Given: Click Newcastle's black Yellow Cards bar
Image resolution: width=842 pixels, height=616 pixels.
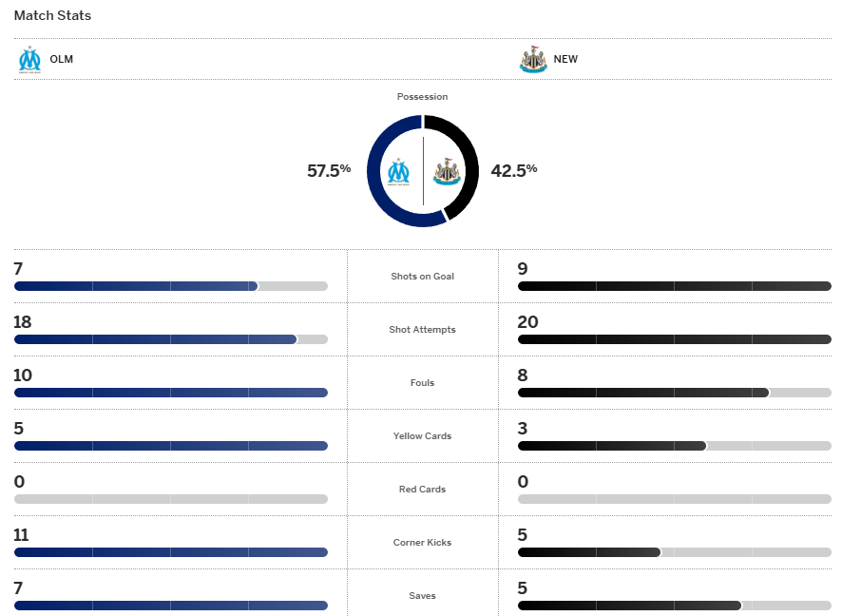Looking at the screenshot, I should tap(612, 446).
